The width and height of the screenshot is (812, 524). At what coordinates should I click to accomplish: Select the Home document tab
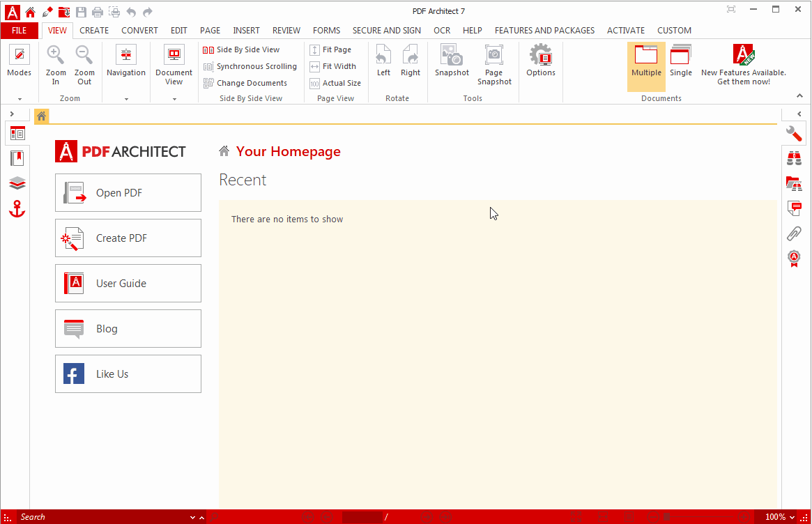click(x=41, y=116)
